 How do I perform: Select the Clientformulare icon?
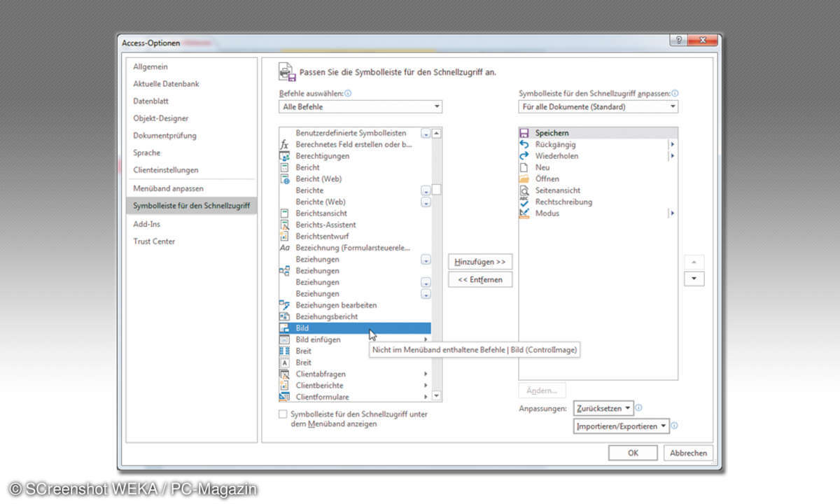[x=284, y=397]
